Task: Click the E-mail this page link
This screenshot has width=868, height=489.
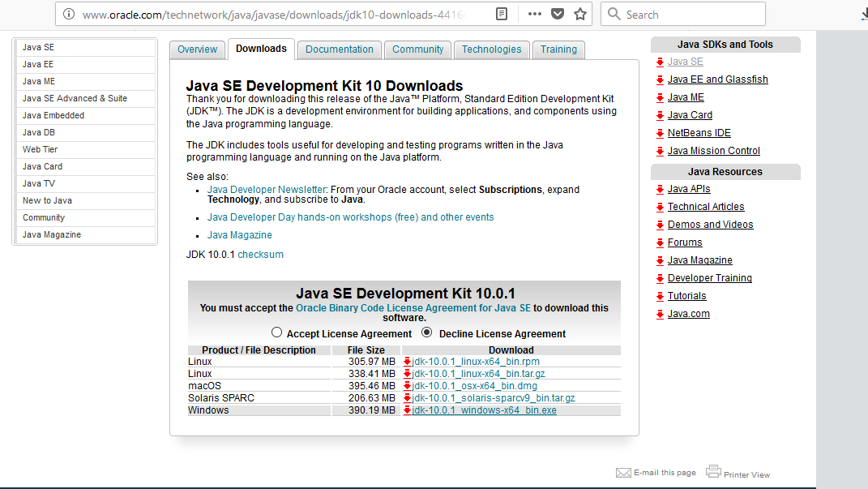Action: (665, 473)
